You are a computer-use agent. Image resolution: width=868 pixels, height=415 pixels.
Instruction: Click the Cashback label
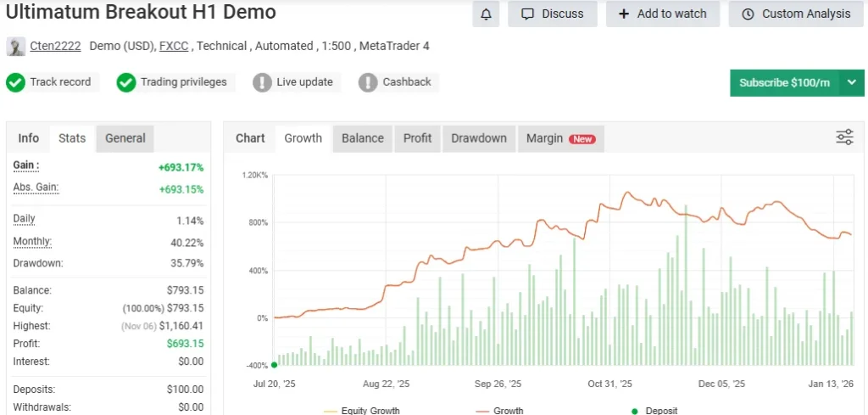[407, 82]
